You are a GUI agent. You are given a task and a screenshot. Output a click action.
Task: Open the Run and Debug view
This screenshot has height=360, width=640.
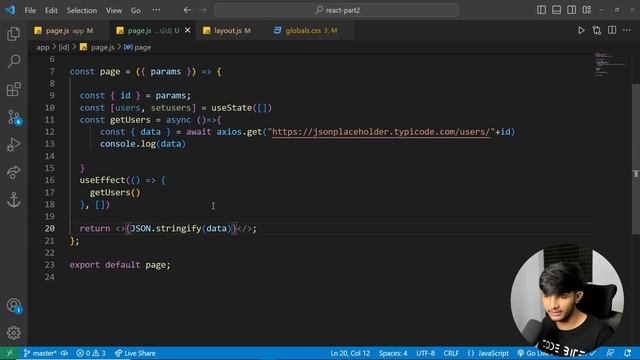click(x=13, y=144)
